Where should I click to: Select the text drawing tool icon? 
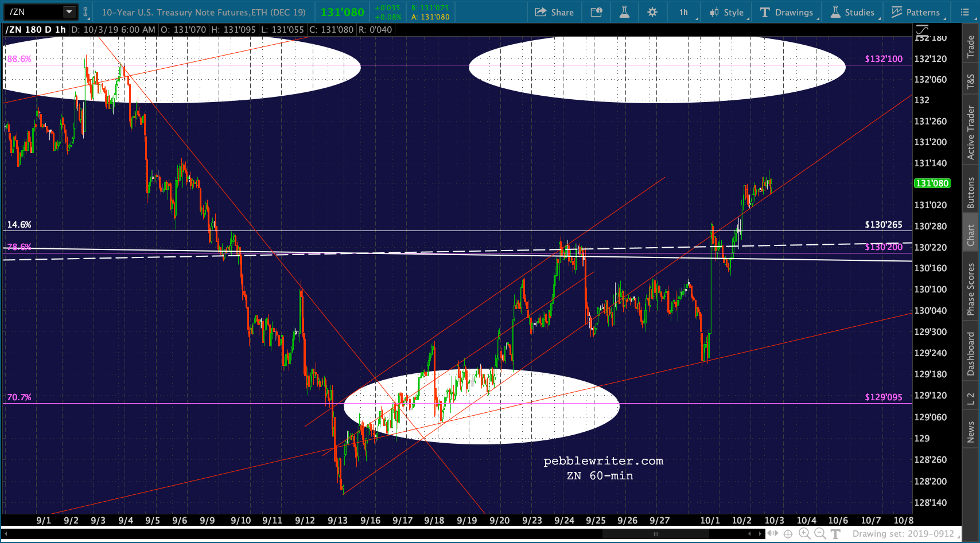[835, 534]
